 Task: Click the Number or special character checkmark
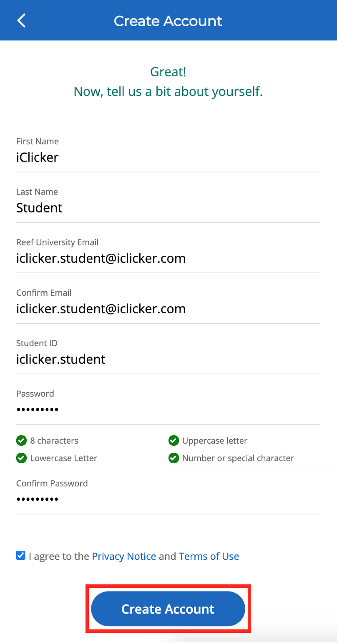pos(174,458)
